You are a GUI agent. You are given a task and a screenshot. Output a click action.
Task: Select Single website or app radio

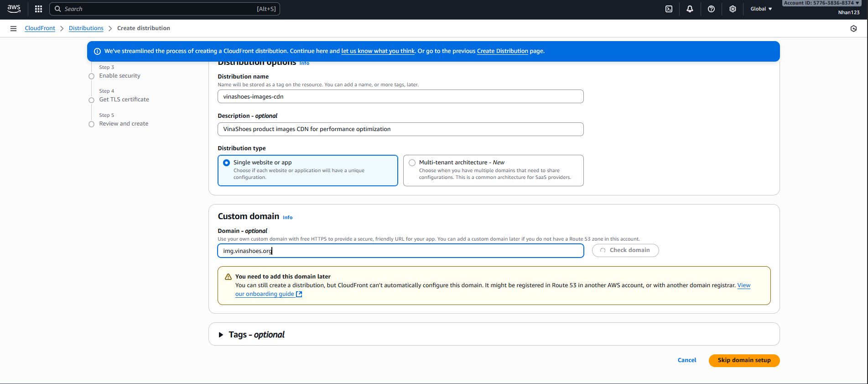[x=226, y=163]
